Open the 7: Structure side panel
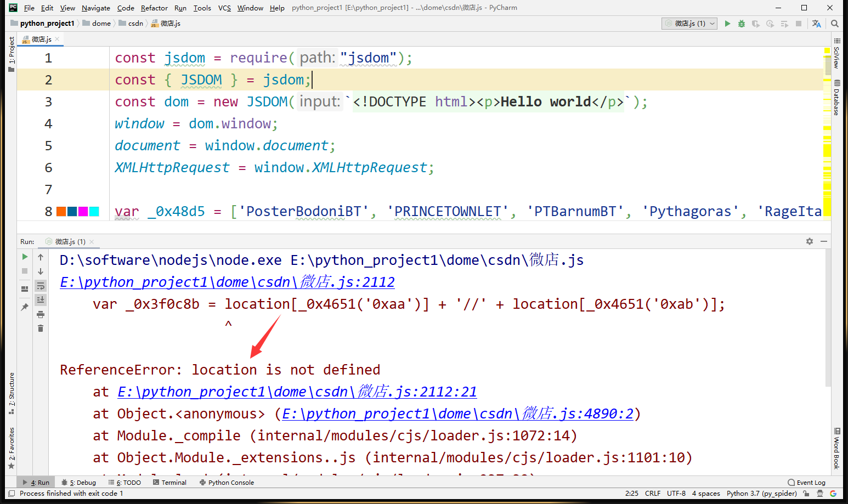This screenshot has height=504, width=848. coord(12,393)
